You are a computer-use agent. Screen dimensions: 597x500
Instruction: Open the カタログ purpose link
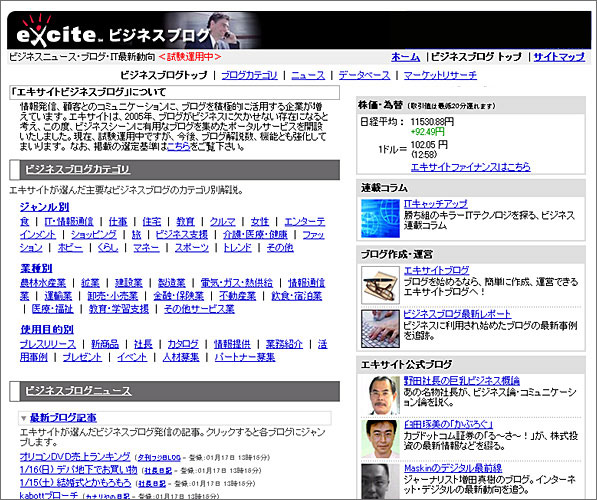[183, 344]
